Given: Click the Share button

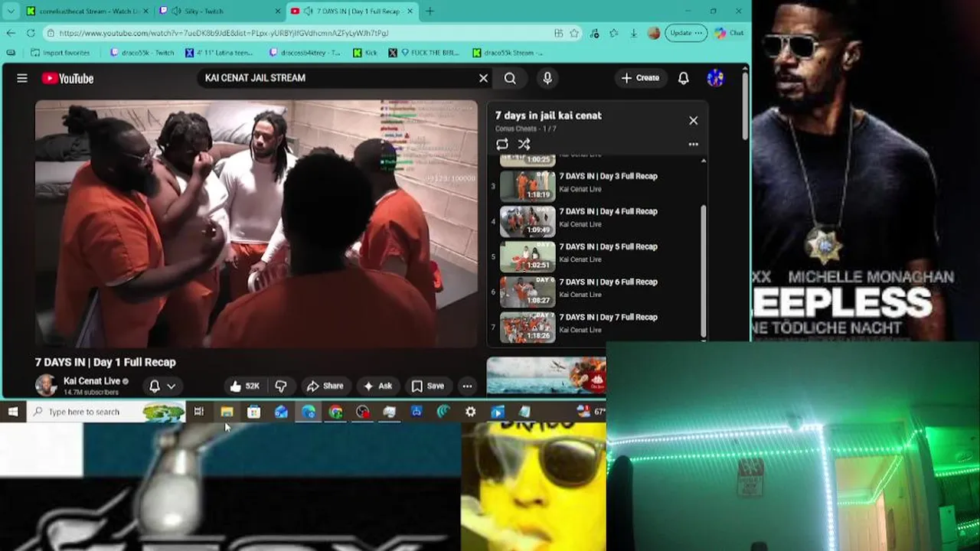Looking at the screenshot, I should (x=325, y=386).
